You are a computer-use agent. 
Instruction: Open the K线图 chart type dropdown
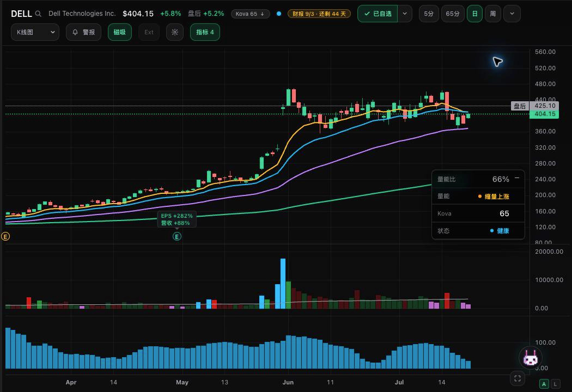click(x=35, y=32)
